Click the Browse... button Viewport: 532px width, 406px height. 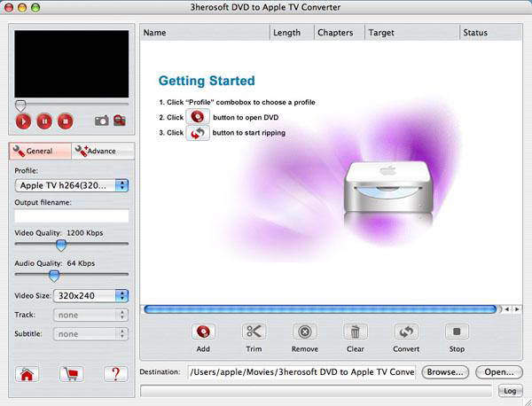pyautogui.click(x=444, y=372)
